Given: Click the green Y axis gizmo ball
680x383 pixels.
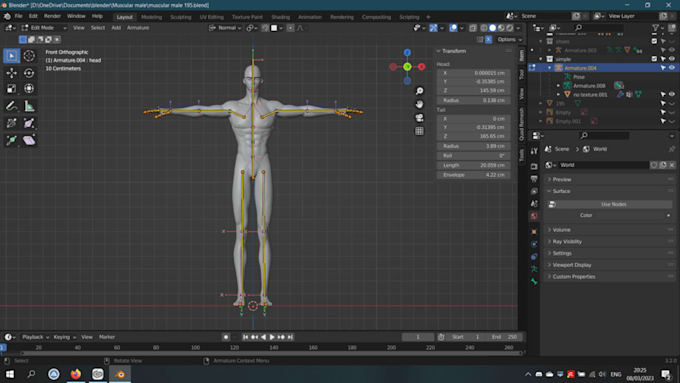Looking at the screenshot, I should tap(407, 67).
